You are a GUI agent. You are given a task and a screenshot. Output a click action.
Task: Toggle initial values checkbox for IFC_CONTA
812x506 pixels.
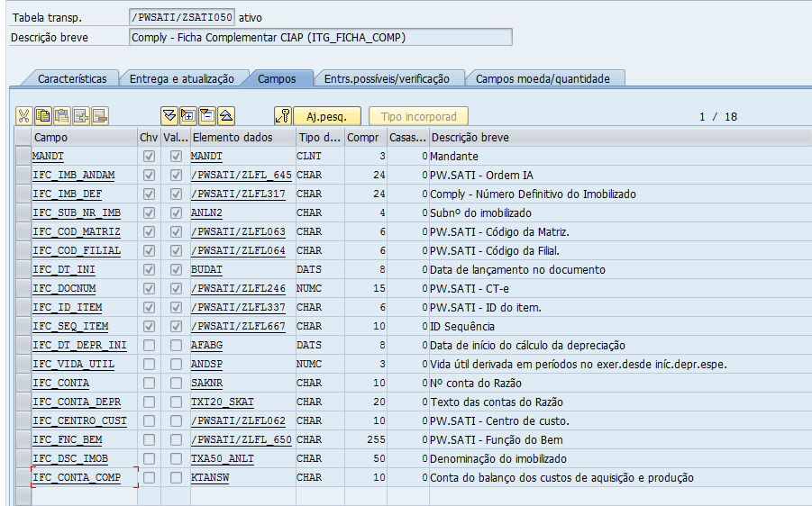pos(176,384)
